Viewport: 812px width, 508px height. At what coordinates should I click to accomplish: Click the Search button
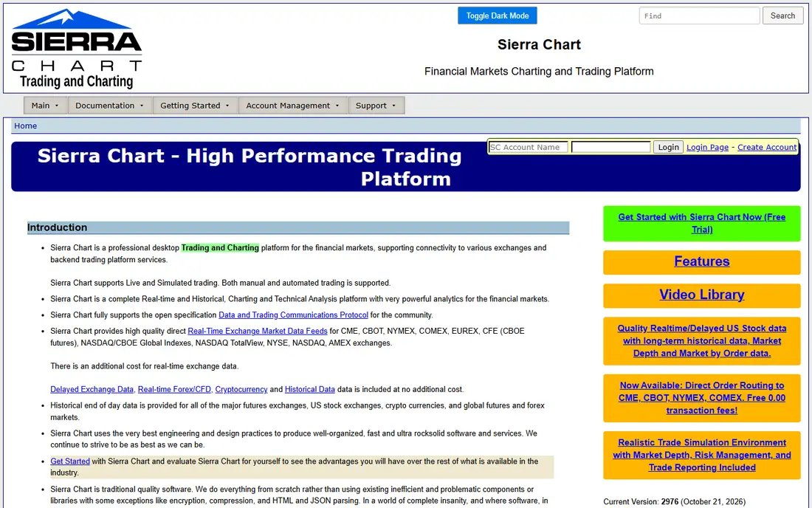[782, 16]
